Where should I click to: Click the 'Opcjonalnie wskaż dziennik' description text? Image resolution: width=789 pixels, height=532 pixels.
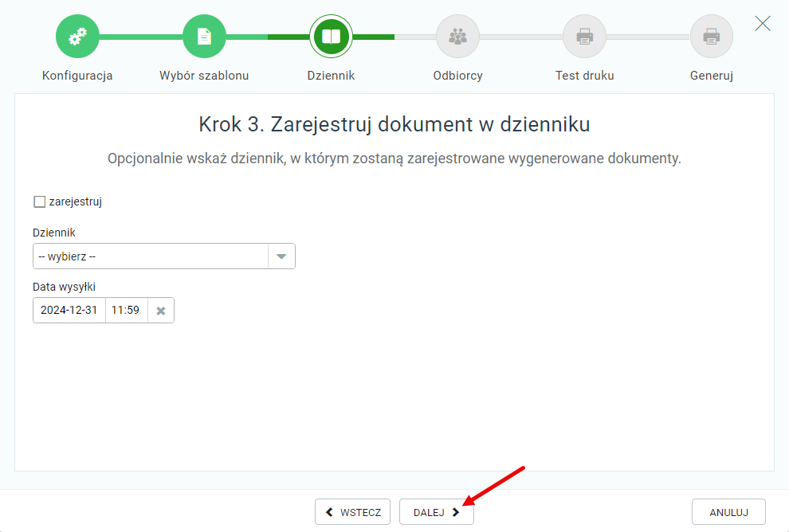point(394,158)
